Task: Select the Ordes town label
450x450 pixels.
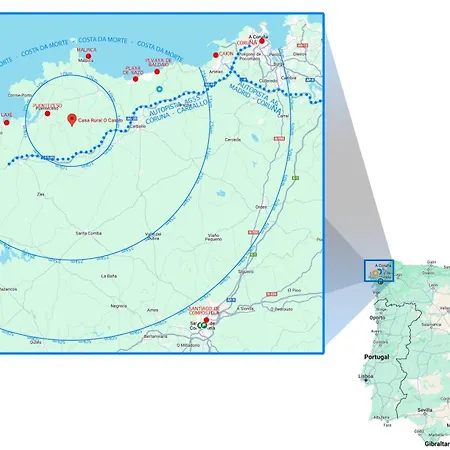Action: 261,207
